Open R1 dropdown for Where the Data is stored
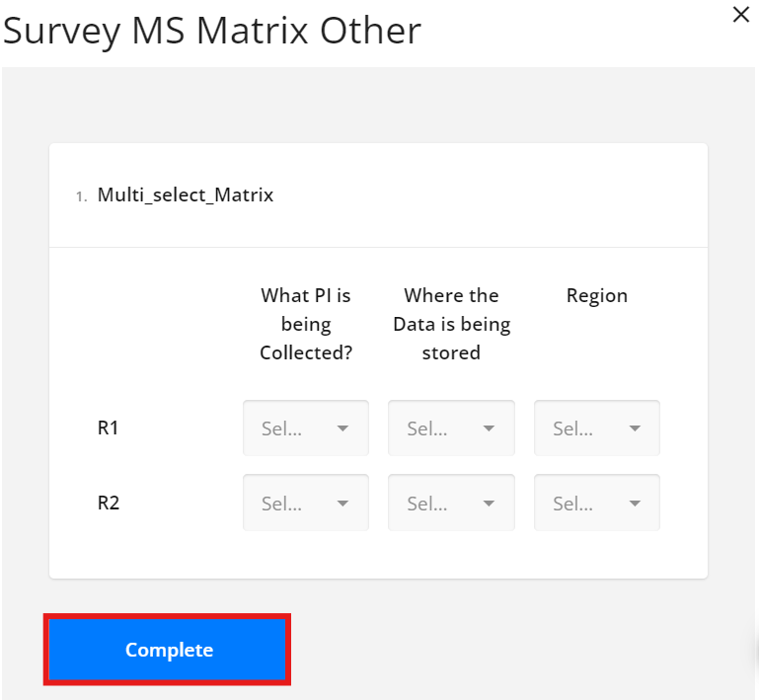Viewport: 759px width, 700px height. click(451, 428)
